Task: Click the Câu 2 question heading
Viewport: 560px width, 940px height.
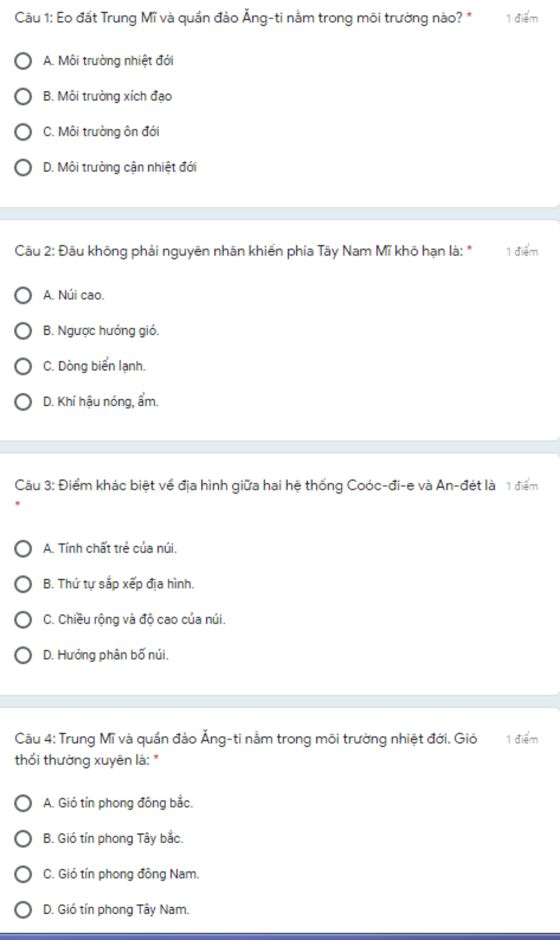Action: 238,252
